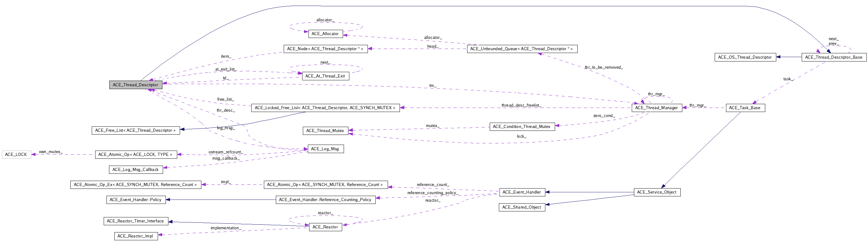The width and height of the screenshot is (868, 245).
Task: Select the ACE_Condition_Thread_Mutex node
Action: click(521, 126)
